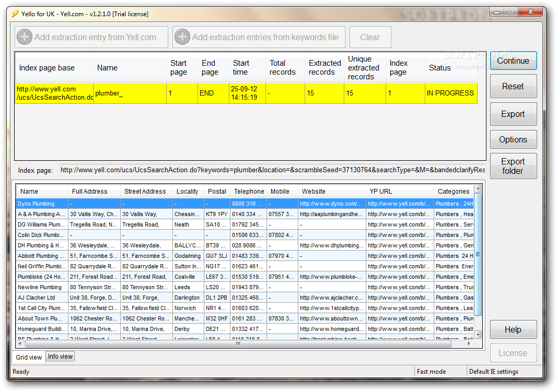
Task: Select the Dyno Plumbing row
Action: pyautogui.click(x=245, y=204)
